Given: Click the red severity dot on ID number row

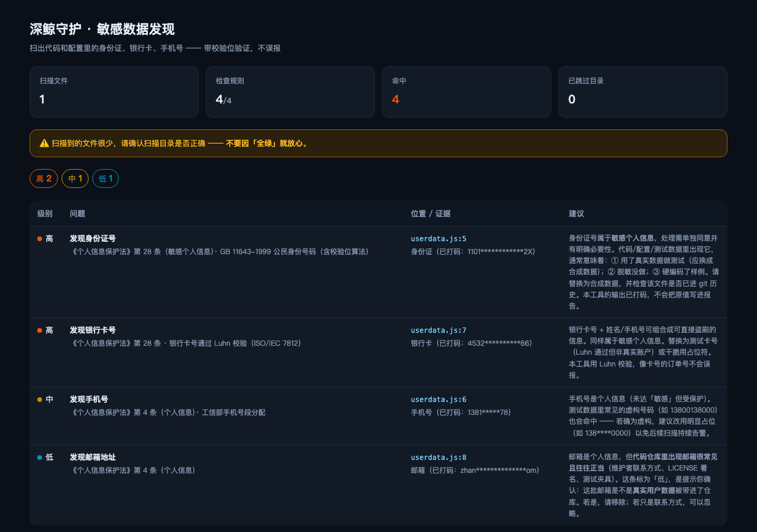Looking at the screenshot, I should click(x=40, y=239).
